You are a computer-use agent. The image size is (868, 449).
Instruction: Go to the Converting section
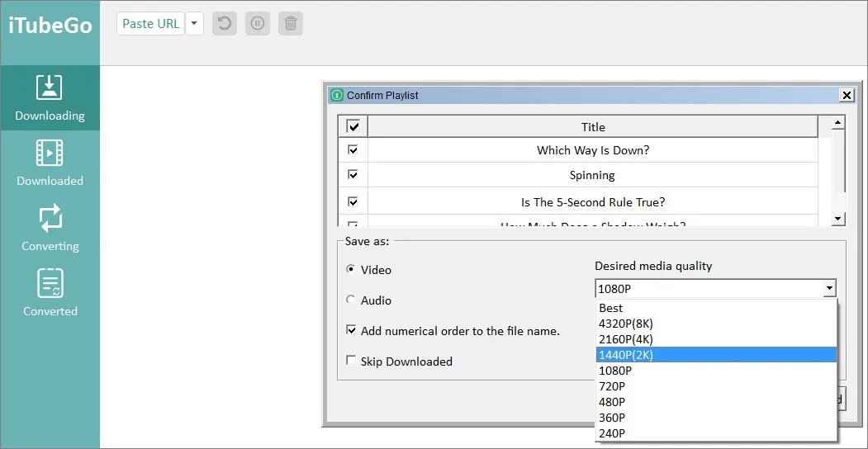[x=50, y=229]
